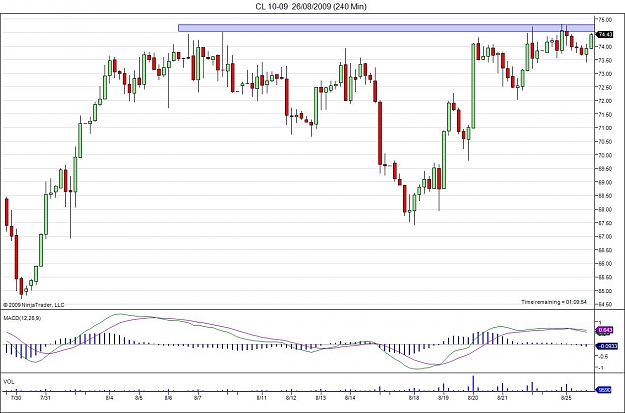Click the -0.5 MACD axis label
625x413 pixels.
coord(601,357)
